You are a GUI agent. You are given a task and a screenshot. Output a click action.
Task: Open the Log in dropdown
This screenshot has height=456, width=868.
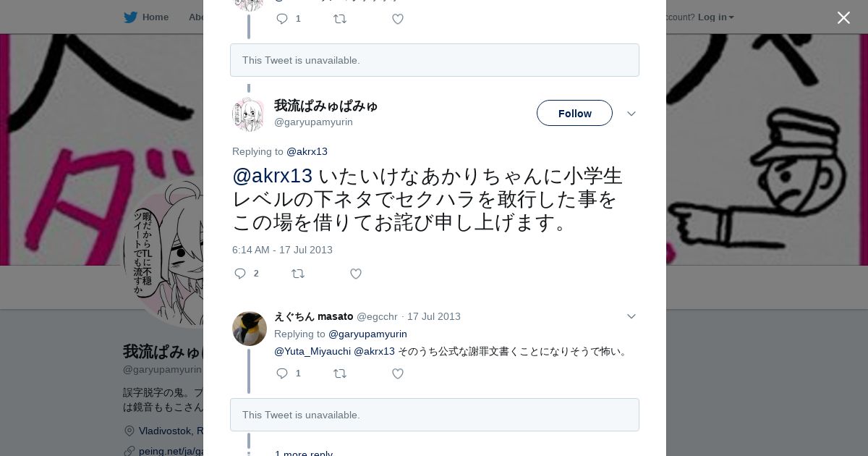(x=715, y=17)
